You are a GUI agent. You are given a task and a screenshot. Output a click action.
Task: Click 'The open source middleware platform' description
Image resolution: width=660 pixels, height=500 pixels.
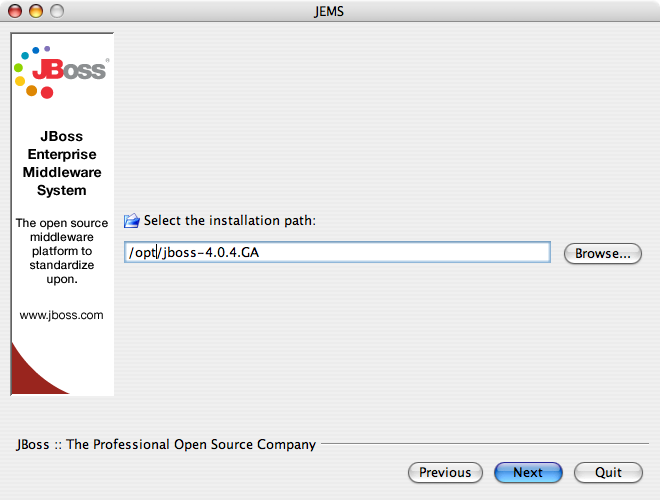click(62, 251)
